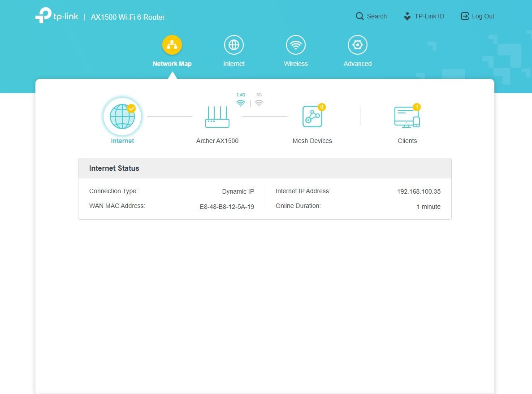
Task: Click the Internet tab label in header
Action: [234, 64]
